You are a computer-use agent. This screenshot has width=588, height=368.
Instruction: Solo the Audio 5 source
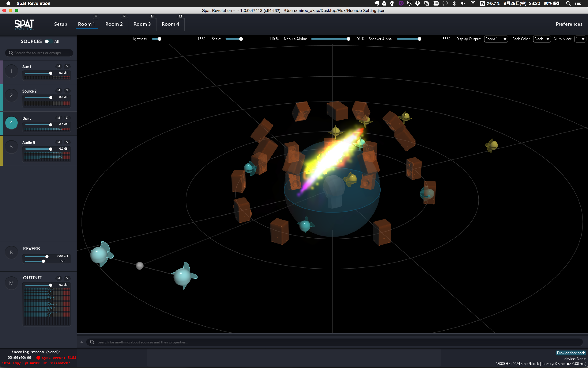tap(67, 142)
